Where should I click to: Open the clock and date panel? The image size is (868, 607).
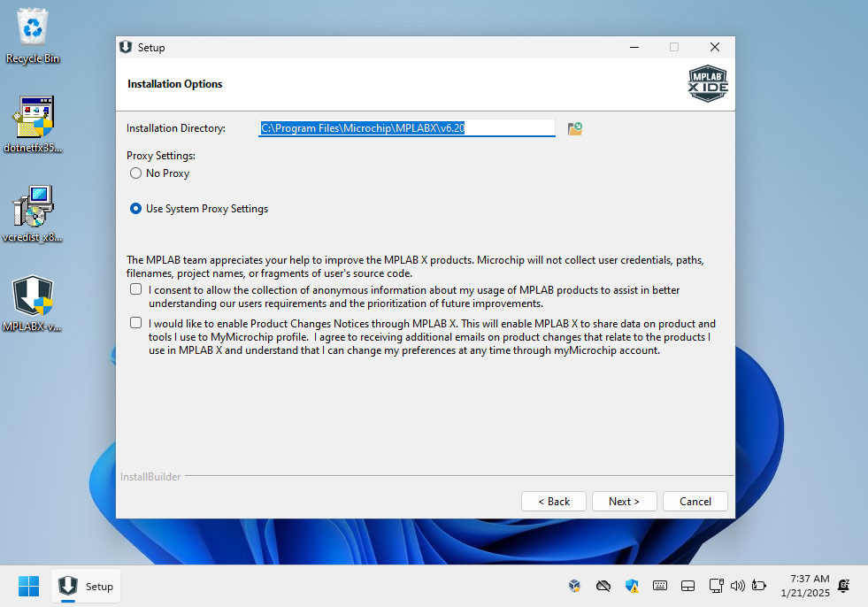click(x=805, y=586)
